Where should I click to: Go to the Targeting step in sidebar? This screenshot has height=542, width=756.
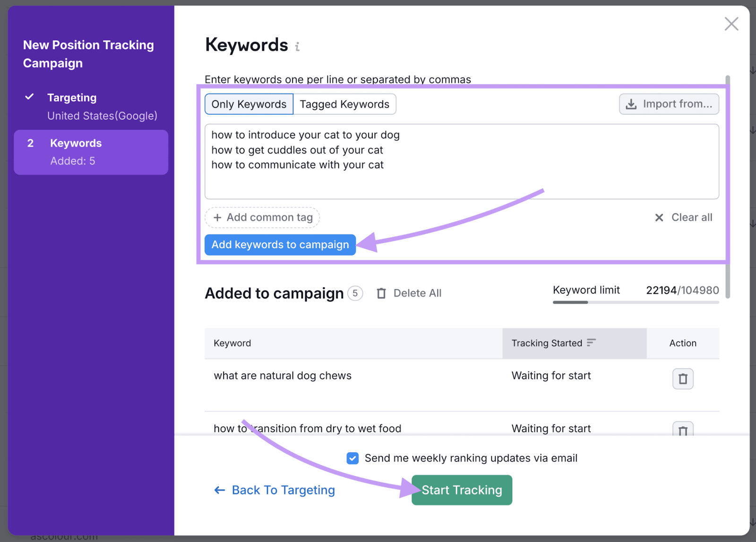(x=72, y=98)
